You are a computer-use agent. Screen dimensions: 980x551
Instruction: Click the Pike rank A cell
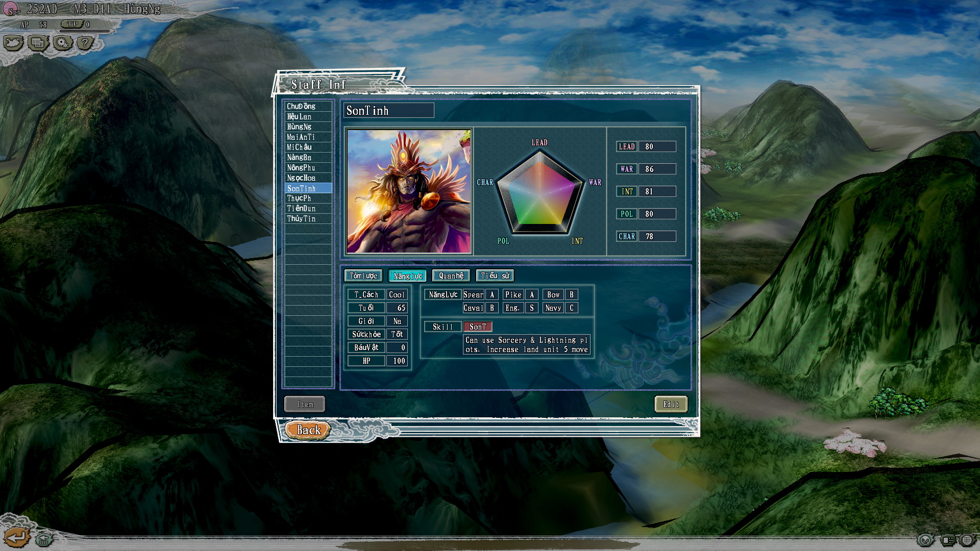tap(532, 294)
